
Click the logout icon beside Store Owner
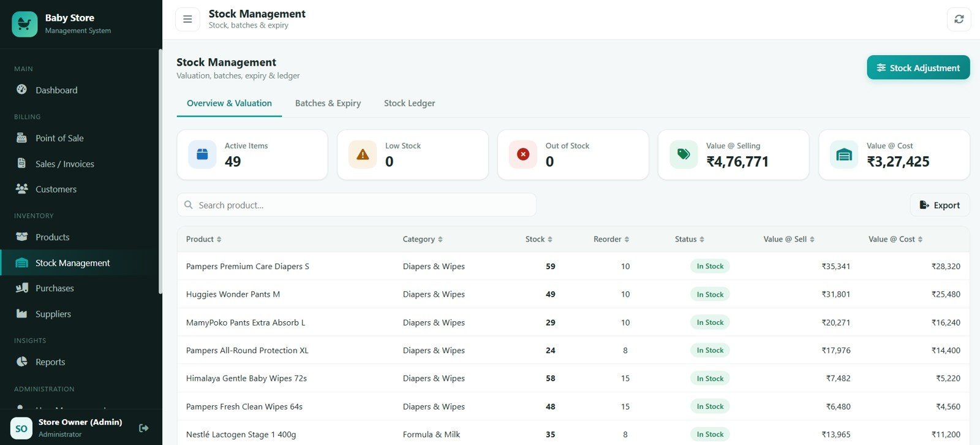click(144, 428)
